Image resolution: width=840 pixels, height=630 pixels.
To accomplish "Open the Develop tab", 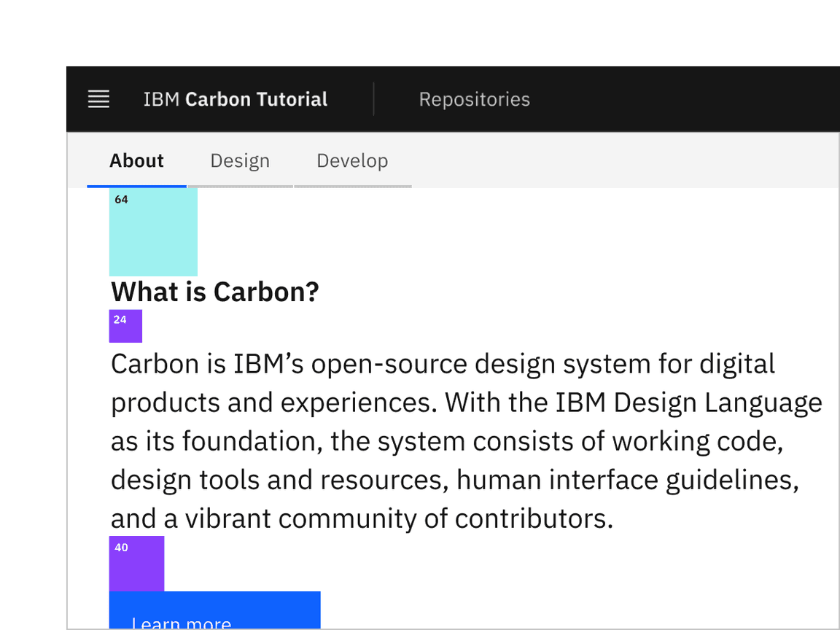I will point(352,160).
